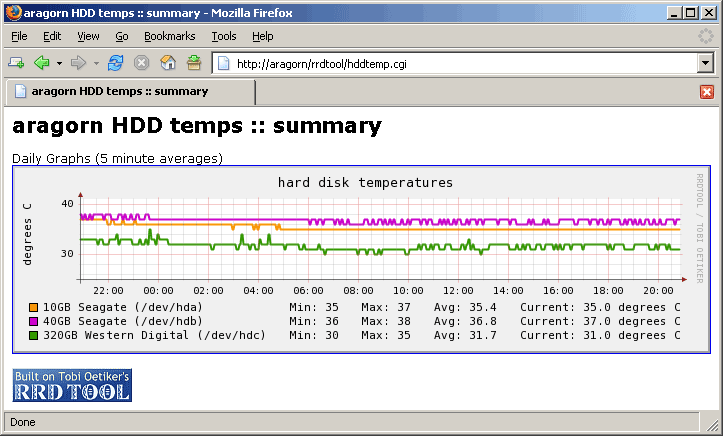
Task: Click the page icon in the address bar
Action: pos(224,64)
